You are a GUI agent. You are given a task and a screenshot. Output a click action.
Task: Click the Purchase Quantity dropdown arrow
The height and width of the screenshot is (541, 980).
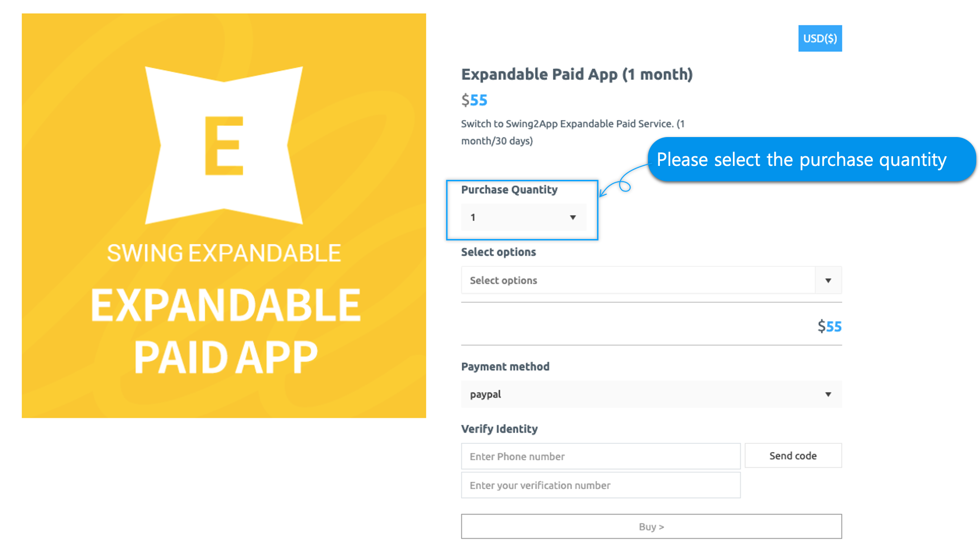click(572, 217)
